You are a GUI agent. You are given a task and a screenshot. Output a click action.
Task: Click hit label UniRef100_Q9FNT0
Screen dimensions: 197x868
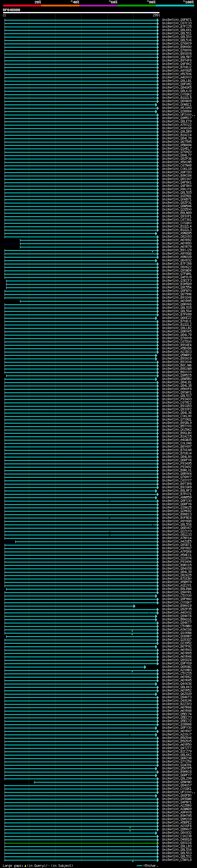pyautogui.click(x=176, y=291)
